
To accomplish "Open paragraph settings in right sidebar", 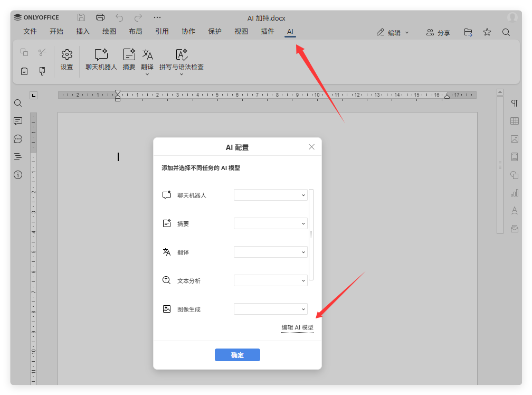I will 515,103.
